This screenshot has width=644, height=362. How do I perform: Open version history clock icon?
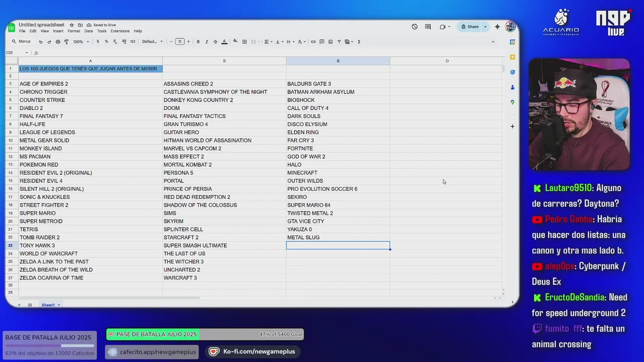tap(415, 27)
